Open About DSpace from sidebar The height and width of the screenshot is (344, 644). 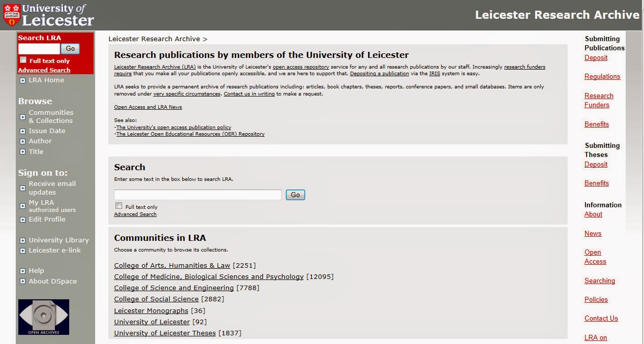coord(51,281)
